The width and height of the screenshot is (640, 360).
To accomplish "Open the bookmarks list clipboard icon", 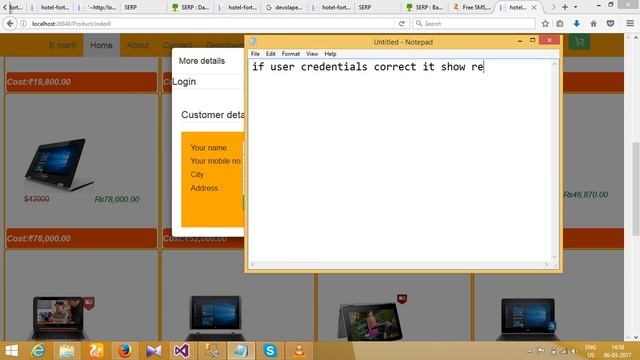I will 560,24.
